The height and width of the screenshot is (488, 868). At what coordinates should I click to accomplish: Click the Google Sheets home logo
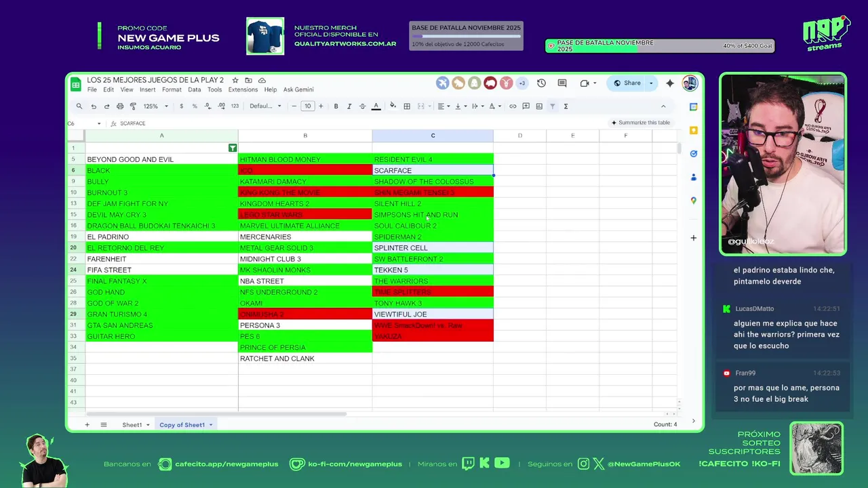(x=75, y=85)
